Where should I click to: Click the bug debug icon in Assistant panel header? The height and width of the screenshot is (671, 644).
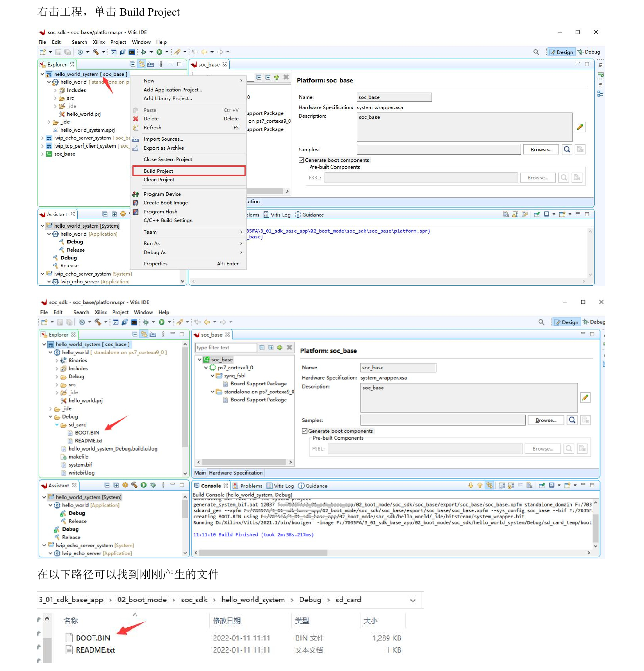tap(153, 485)
